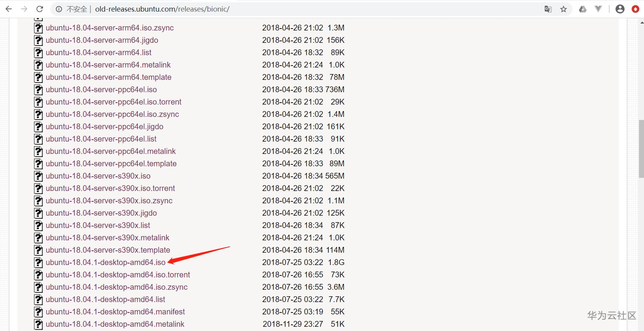
Task: Reload the page with the refresh icon
Action: coord(39,9)
